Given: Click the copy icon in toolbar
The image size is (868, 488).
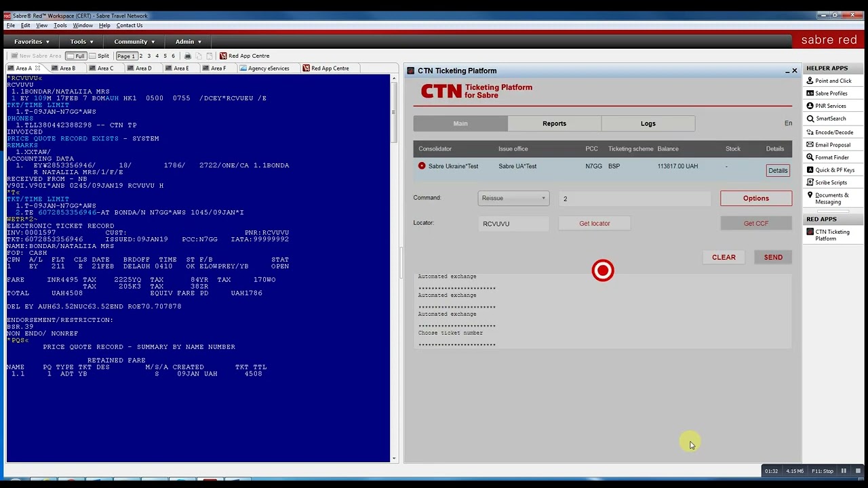Looking at the screenshot, I should (199, 56).
